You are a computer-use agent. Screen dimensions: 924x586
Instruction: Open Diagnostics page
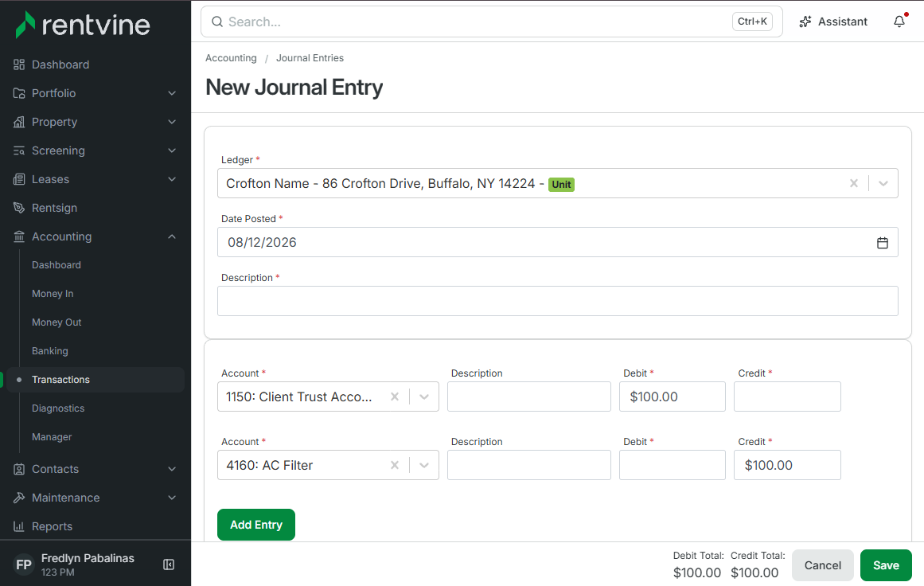58,408
